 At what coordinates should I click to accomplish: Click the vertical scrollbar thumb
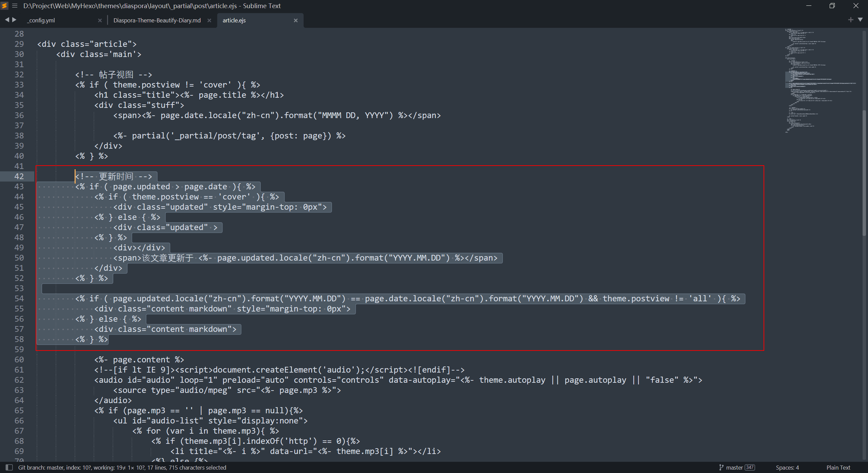pyautogui.click(x=864, y=172)
